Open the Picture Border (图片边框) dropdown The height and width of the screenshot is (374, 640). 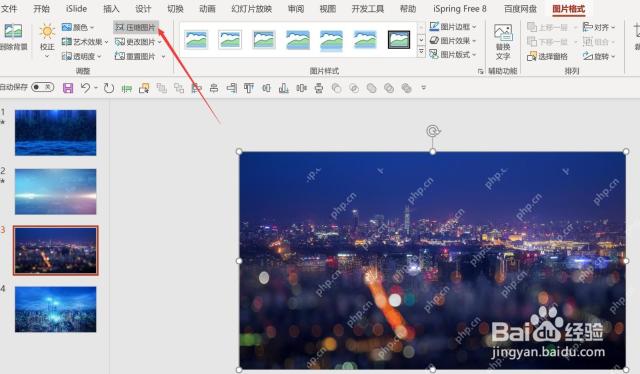(453, 27)
